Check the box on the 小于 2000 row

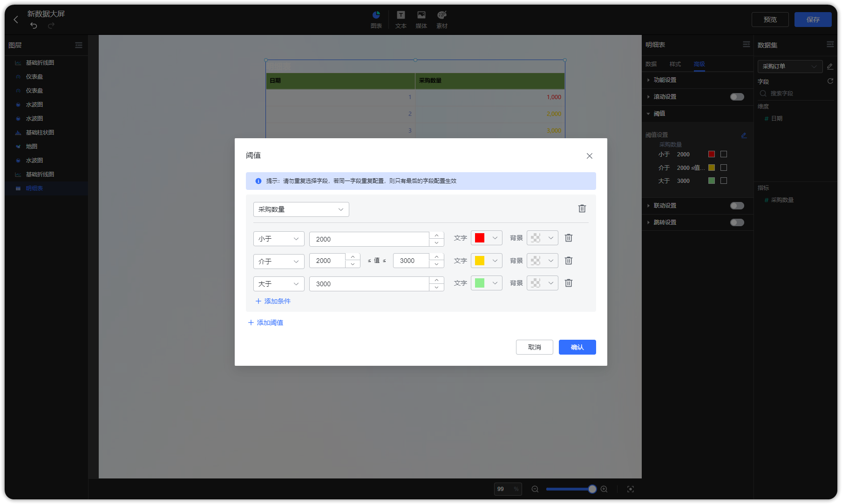click(724, 154)
